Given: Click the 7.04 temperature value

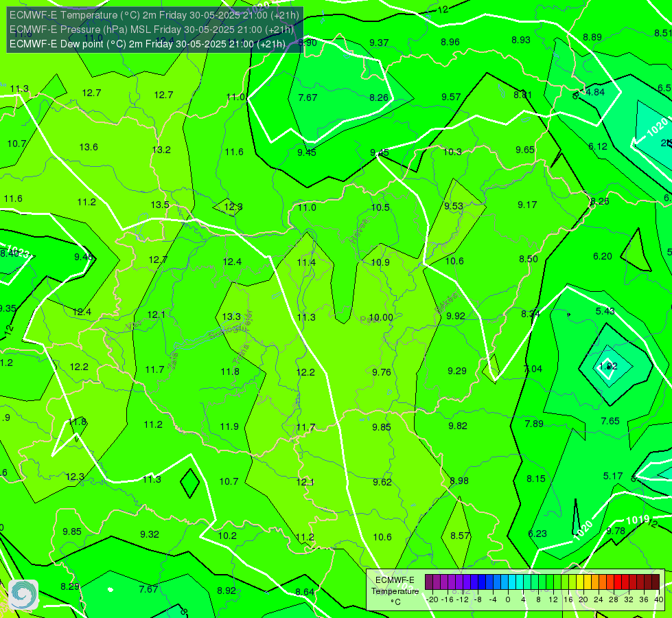Looking at the screenshot, I should (x=533, y=369).
